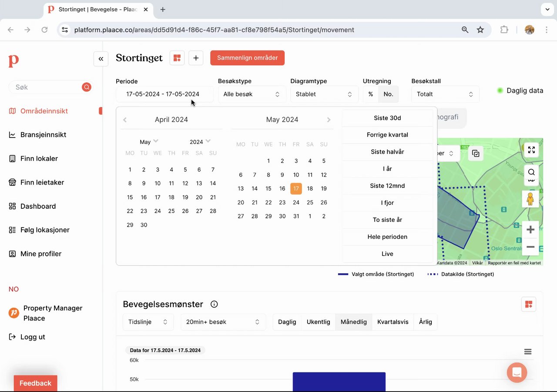Choose Hele perioden preset

point(387,237)
